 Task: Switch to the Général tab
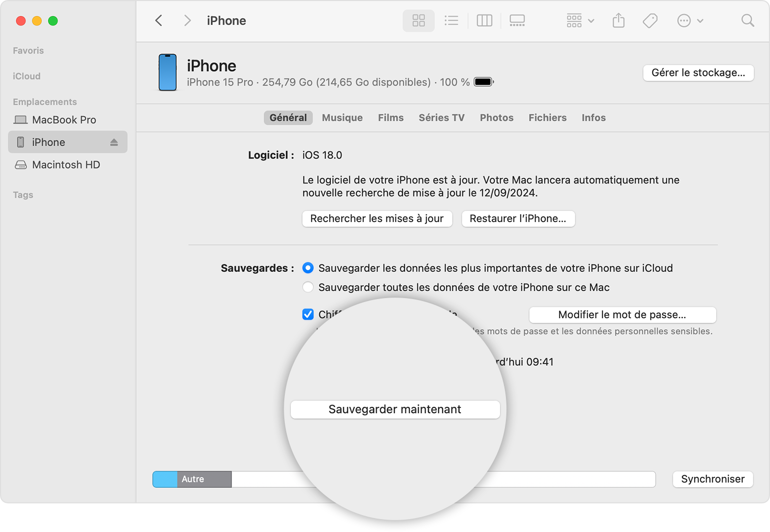288,117
